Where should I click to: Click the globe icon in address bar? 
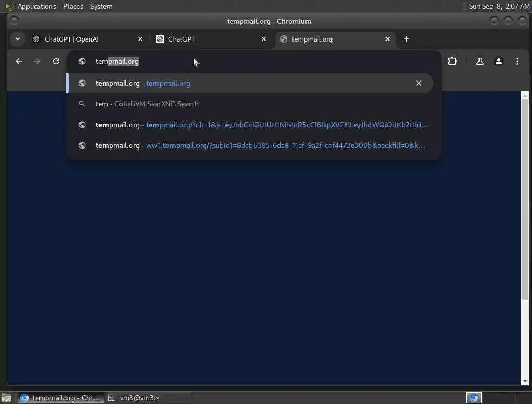click(x=82, y=61)
